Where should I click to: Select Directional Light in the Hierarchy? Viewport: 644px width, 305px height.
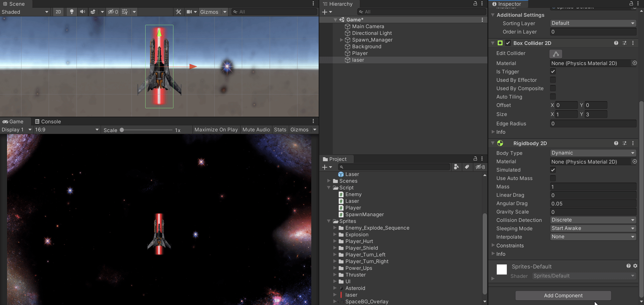[372, 33]
